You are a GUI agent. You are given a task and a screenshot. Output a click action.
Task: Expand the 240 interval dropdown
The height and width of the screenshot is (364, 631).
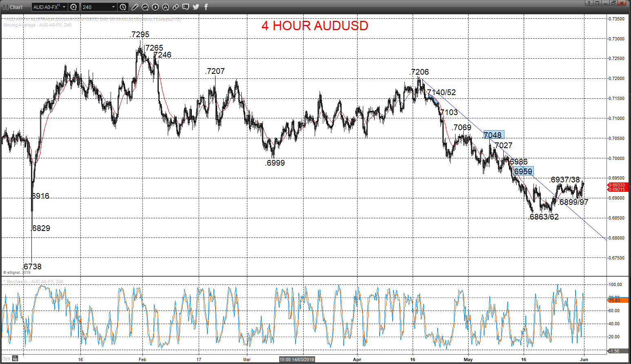click(x=113, y=7)
